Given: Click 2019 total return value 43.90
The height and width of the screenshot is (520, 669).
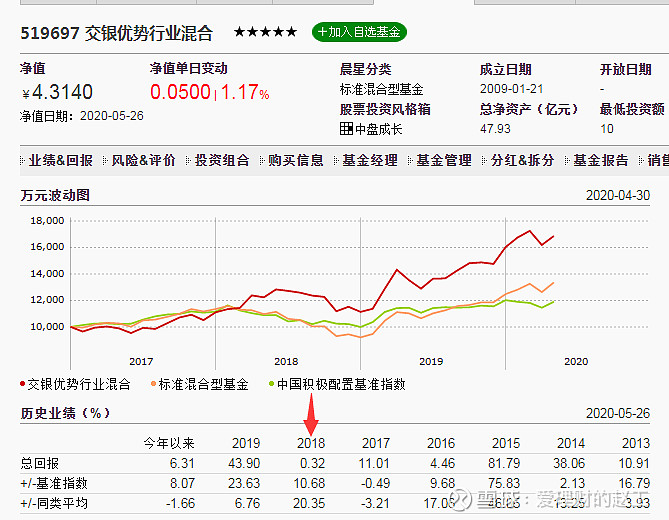Looking at the screenshot, I should tap(244, 463).
